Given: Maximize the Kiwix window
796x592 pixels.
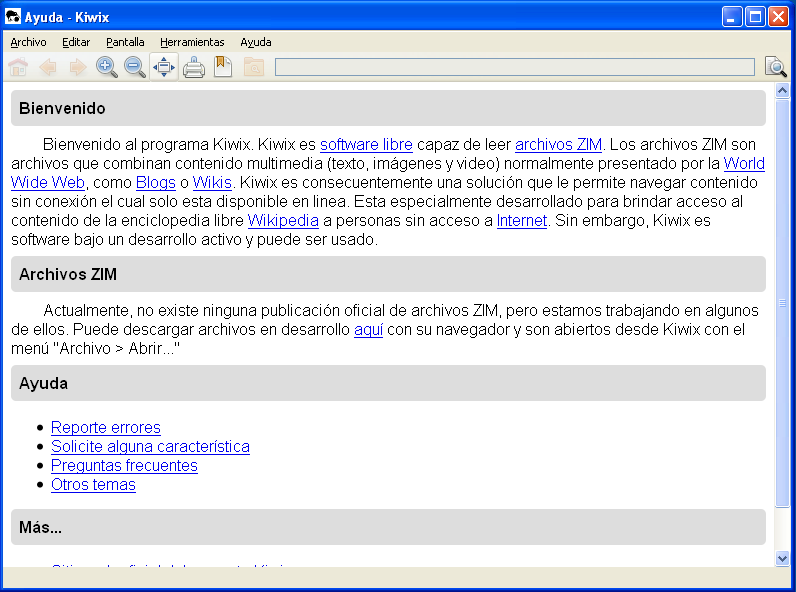Looking at the screenshot, I should [755, 17].
